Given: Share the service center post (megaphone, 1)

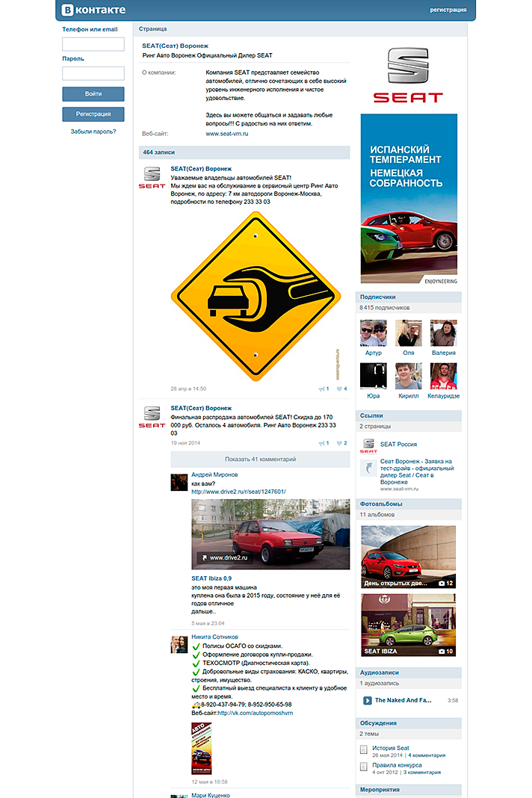Looking at the screenshot, I should tap(324, 389).
